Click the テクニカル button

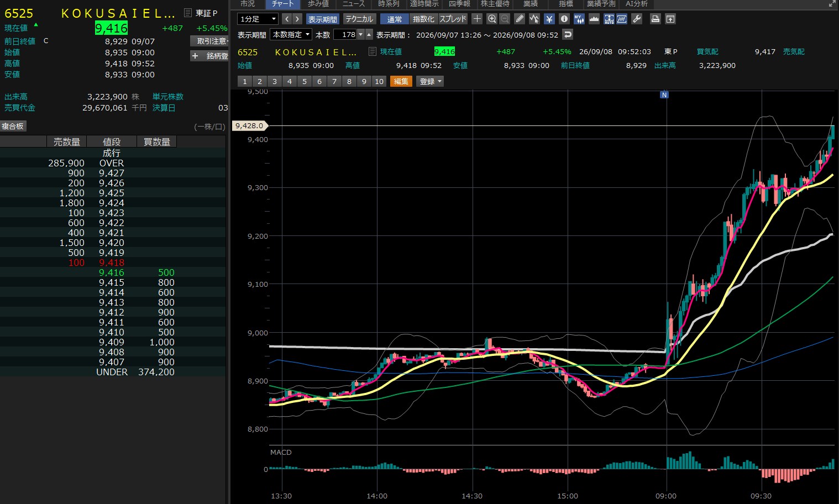click(359, 19)
